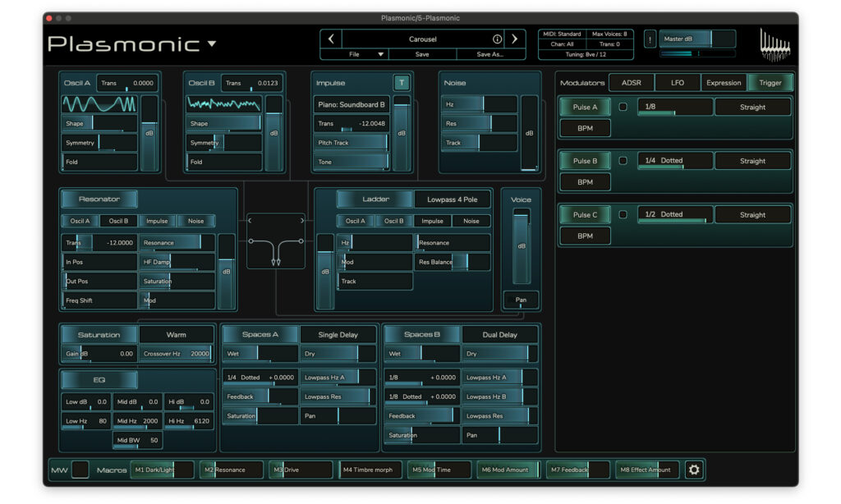Open settings via the gear icon
The image size is (841, 504).
pos(694,470)
